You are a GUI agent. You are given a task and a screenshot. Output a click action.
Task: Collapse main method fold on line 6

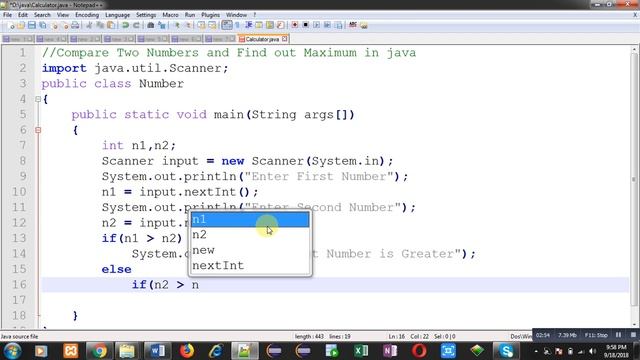point(38,130)
